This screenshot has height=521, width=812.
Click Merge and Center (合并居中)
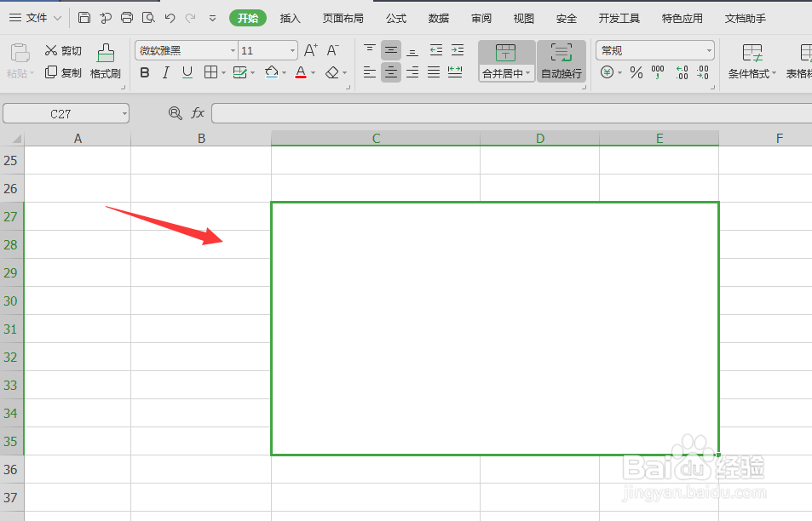[x=506, y=61]
